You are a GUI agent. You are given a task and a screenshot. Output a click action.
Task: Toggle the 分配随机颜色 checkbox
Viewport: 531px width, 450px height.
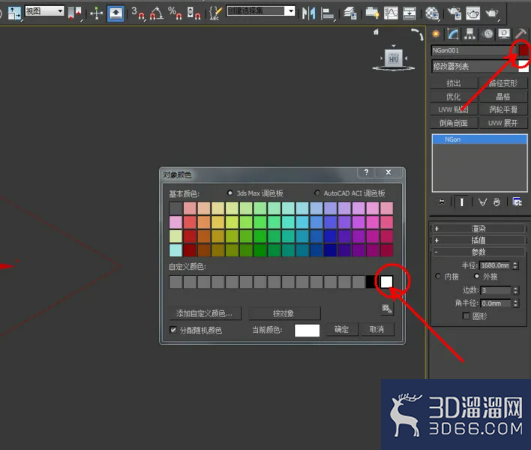[173, 329]
